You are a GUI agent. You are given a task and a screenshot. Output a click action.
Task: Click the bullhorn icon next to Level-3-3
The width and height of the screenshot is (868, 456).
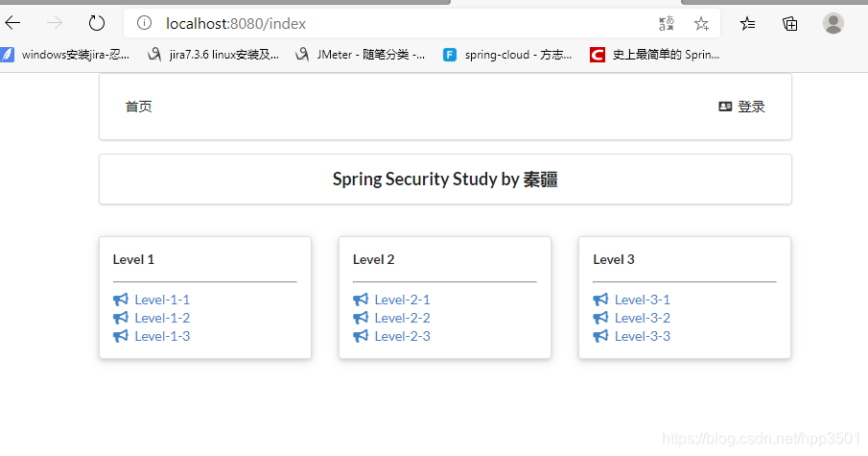click(x=600, y=336)
